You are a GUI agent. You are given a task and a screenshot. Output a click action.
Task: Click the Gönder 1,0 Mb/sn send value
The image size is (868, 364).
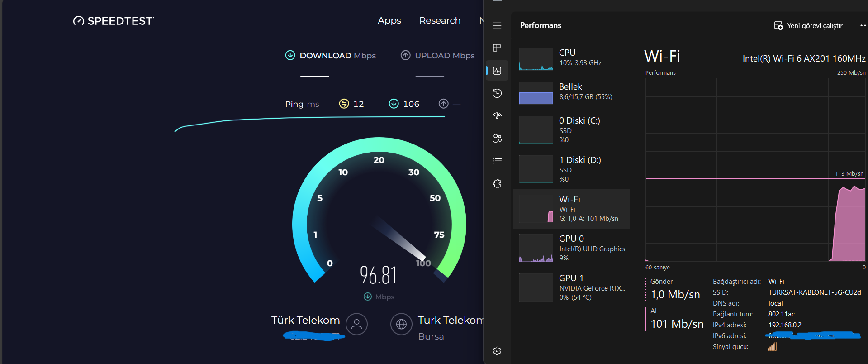[675, 295]
